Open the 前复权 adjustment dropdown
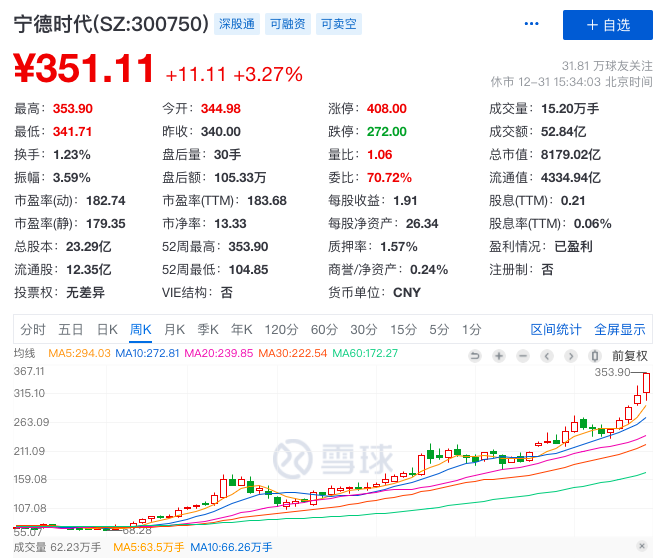 (x=629, y=355)
